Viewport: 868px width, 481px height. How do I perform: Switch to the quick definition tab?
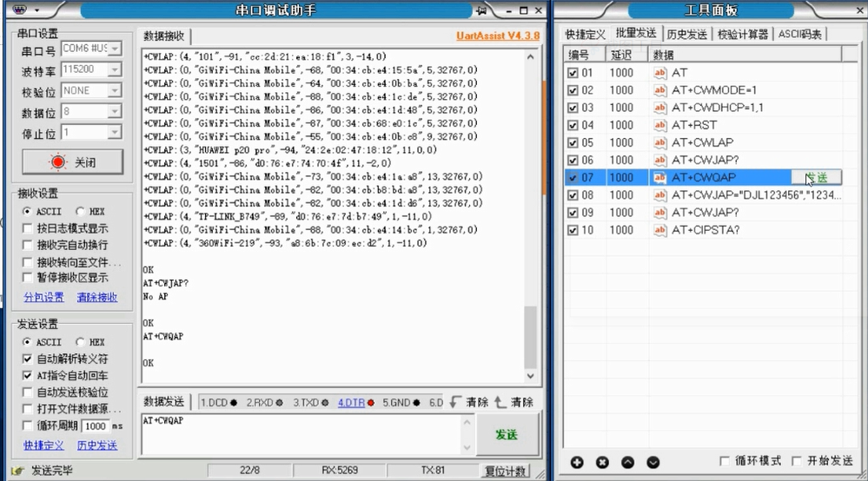[x=585, y=34]
